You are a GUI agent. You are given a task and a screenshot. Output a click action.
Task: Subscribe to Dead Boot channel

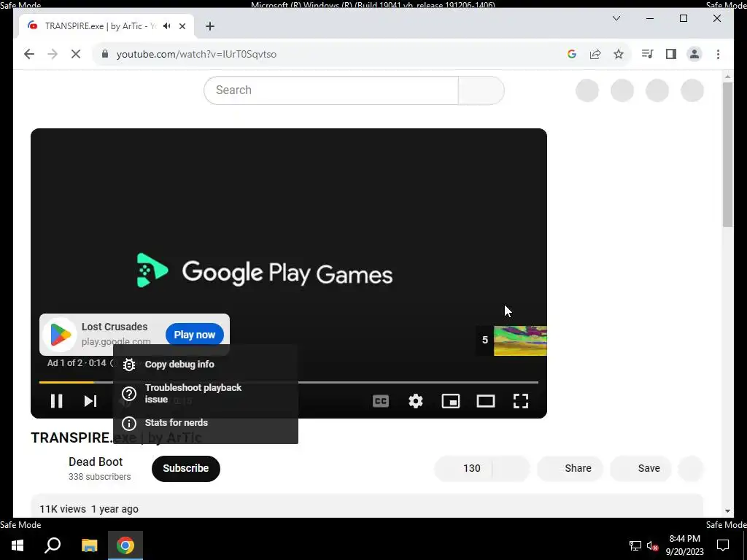click(x=186, y=469)
